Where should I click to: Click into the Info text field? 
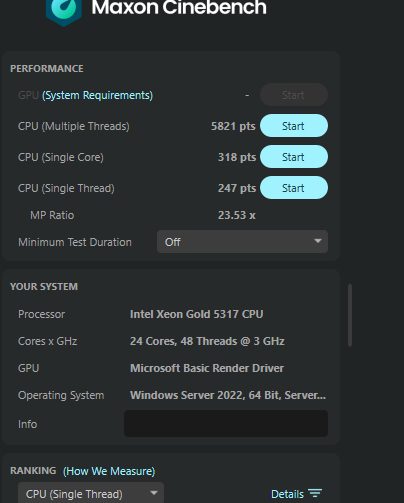pos(226,424)
